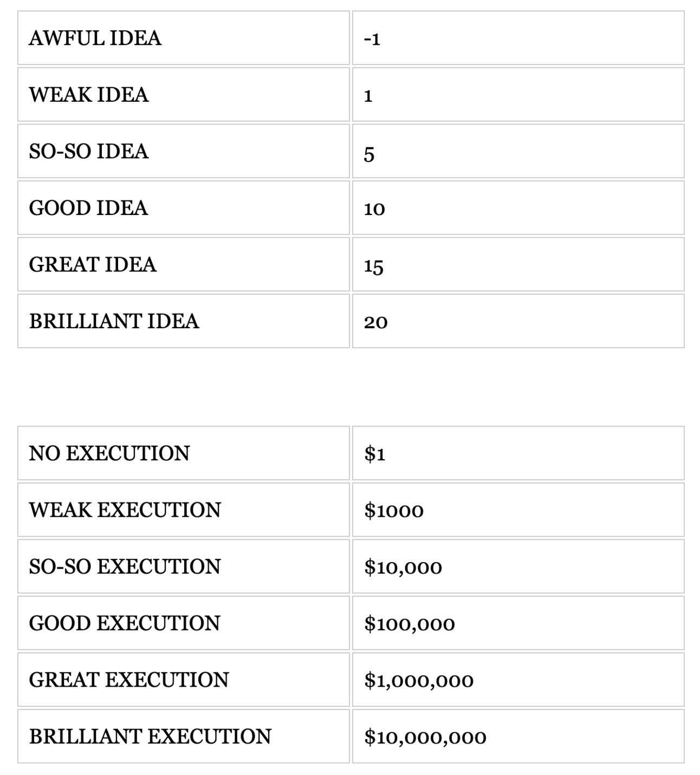The width and height of the screenshot is (700, 775).
Task: Click the -1 value cell
Action: click(x=372, y=38)
